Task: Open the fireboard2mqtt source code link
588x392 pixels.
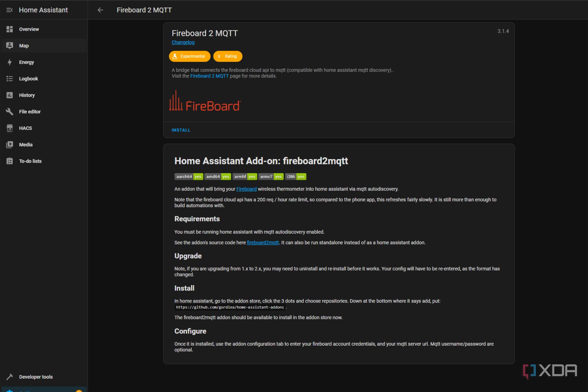Action: pyautogui.click(x=263, y=243)
